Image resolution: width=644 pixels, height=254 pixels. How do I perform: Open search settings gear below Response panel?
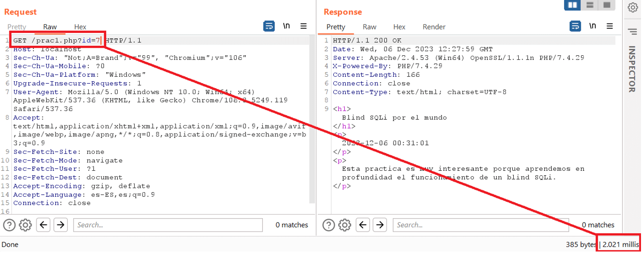345,225
